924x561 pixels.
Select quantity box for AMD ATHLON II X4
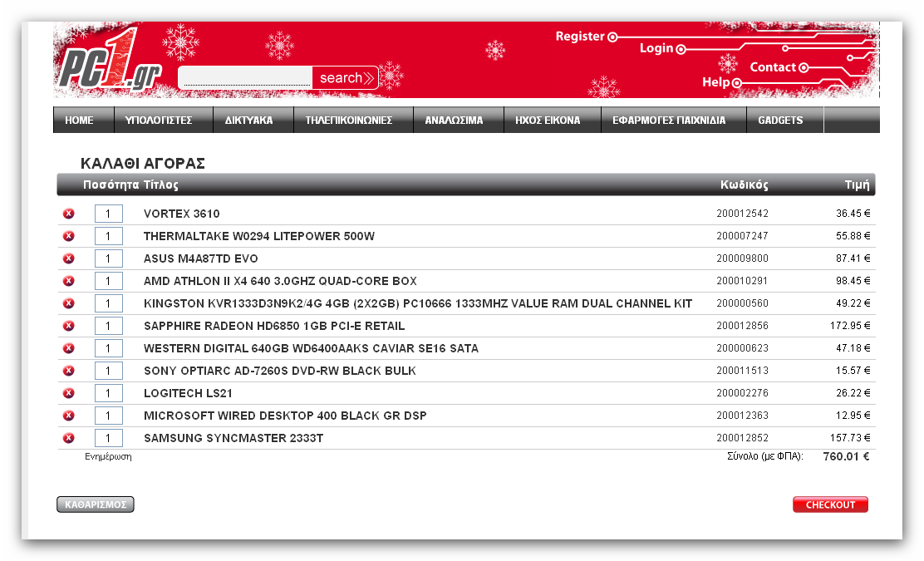(108, 281)
